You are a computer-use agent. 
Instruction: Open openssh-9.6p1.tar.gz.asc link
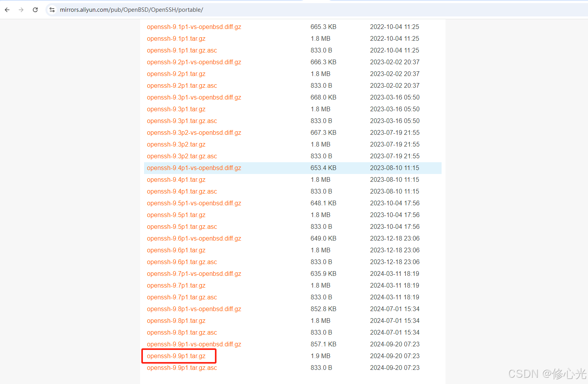[182, 262]
